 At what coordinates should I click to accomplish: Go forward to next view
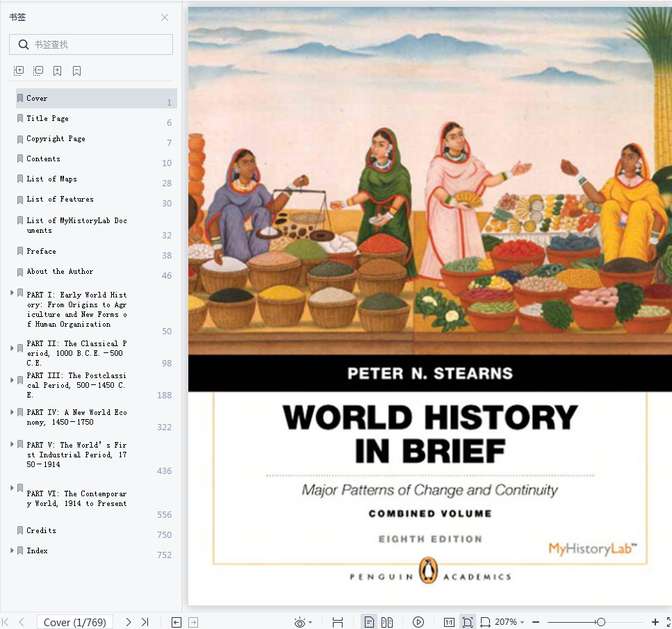point(193,622)
